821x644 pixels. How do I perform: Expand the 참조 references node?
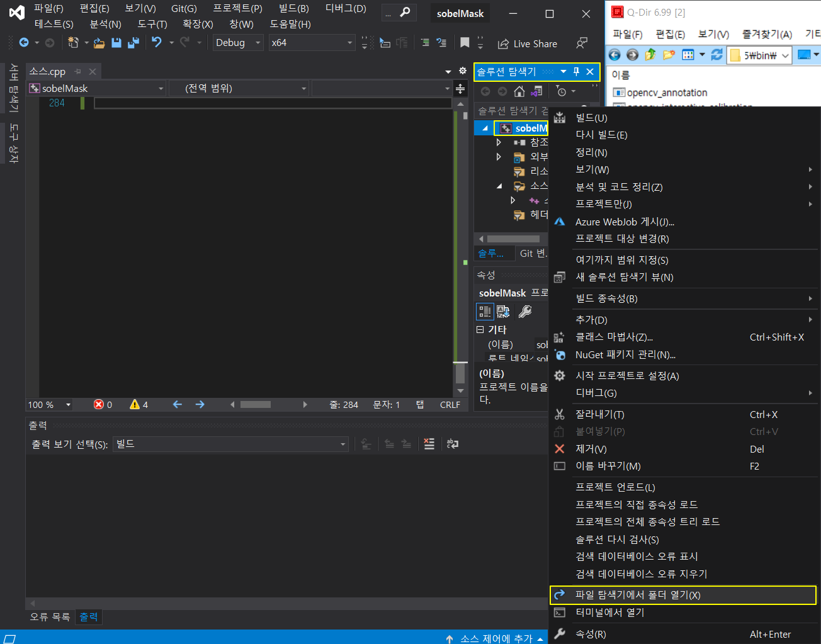coord(499,142)
